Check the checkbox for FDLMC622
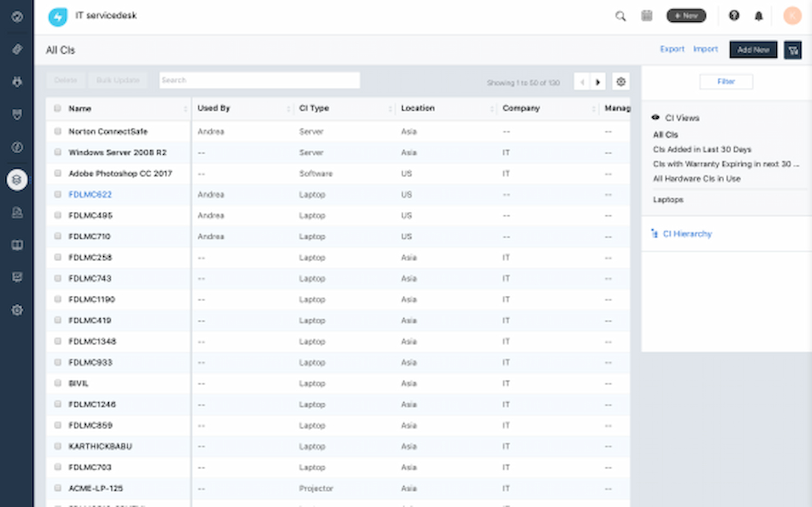 pyautogui.click(x=57, y=194)
